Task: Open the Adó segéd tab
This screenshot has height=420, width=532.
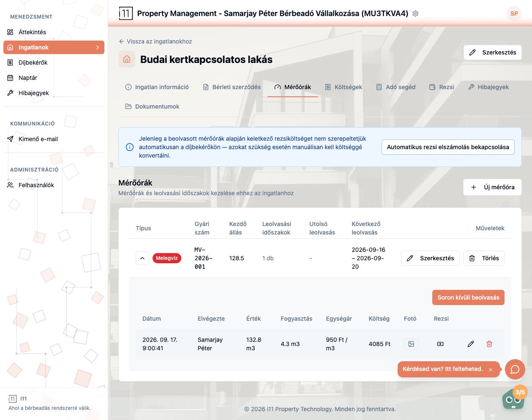Action: (396, 87)
